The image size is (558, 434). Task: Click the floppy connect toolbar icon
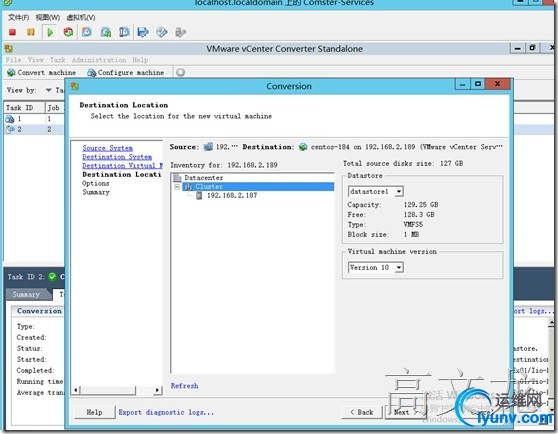point(143,32)
